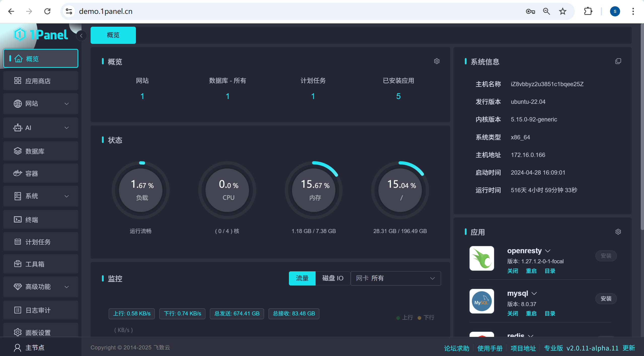Expand the openresty version dropdown arrow
The width and height of the screenshot is (644, 356).
(x=548, y=251)
